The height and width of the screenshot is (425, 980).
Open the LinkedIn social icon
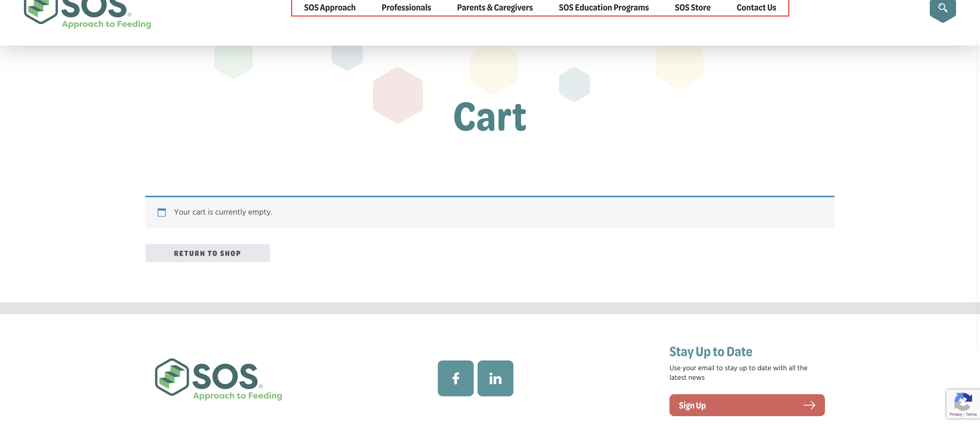[495, 378]
